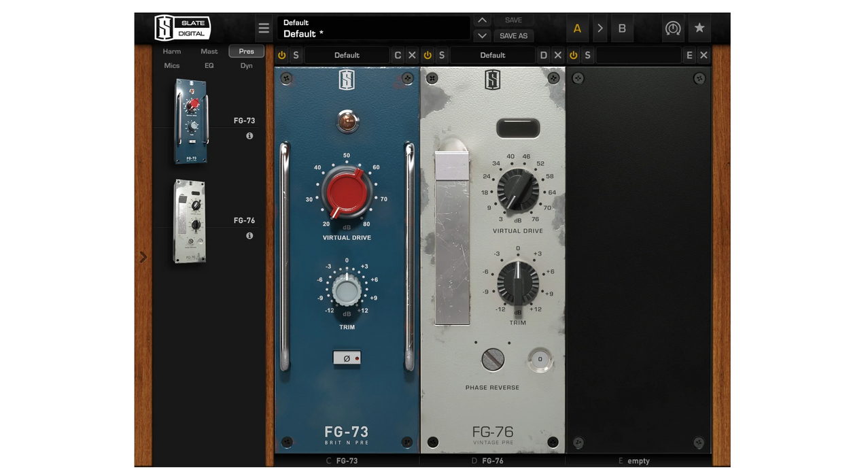This screenshot has width=868, height=476.
Task: Switch to setting B
Action: tap(622, 29)
